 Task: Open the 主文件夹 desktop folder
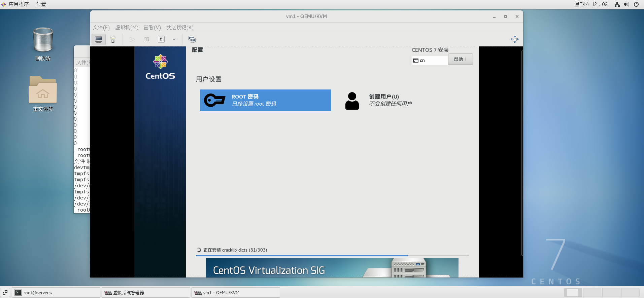pos(43,94)
